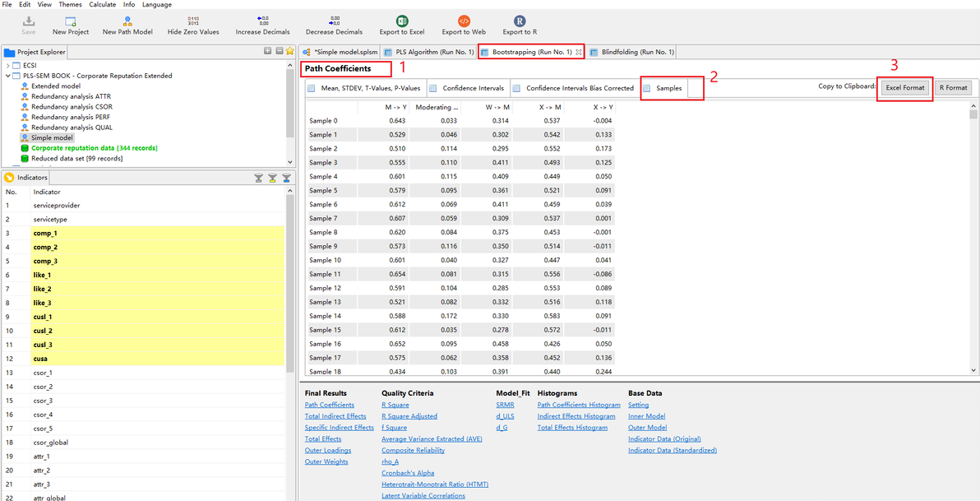Copy to clipboard in R Format
Image resolution: width=980 pixels, height=501 pixels.
tap(953, 87)
